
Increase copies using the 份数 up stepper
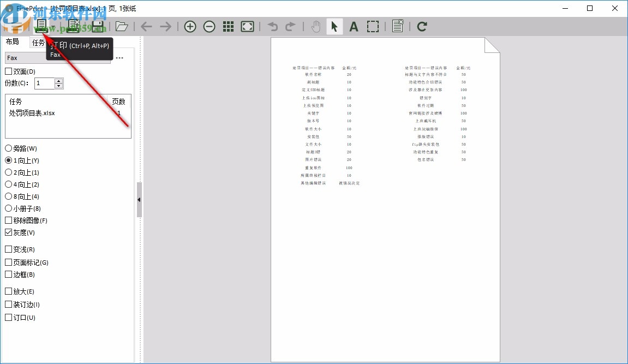click(58, 80)
